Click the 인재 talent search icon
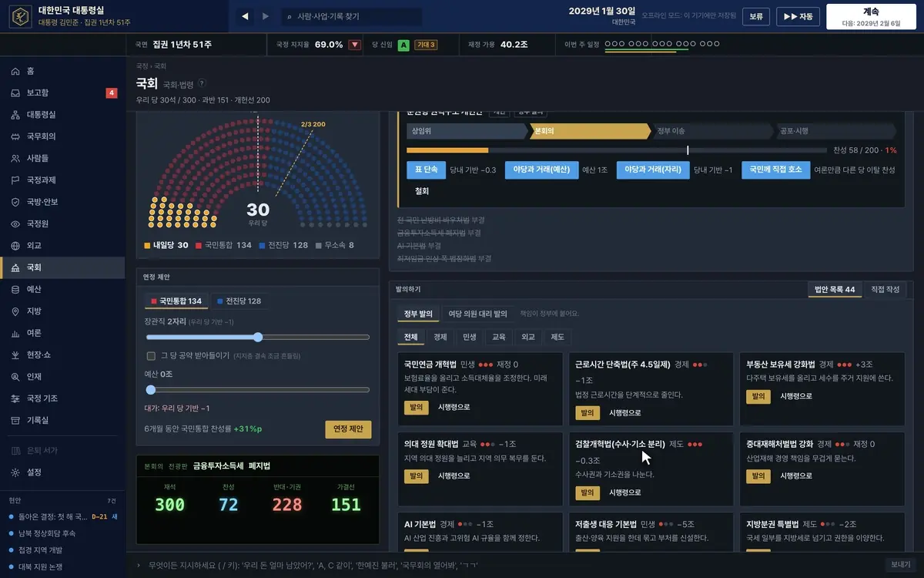The image size is (924, 578). 15,377
